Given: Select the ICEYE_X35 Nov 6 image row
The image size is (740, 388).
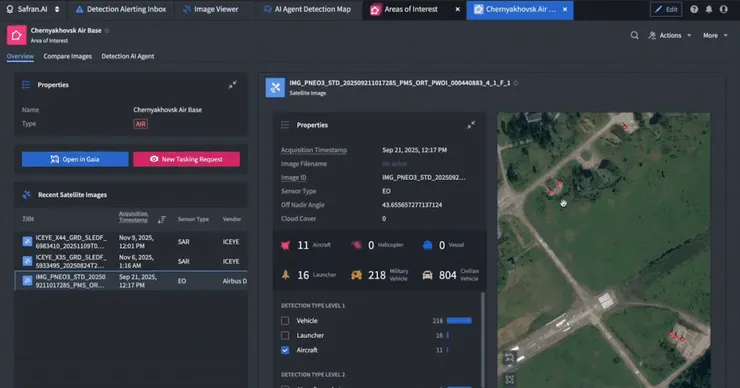Looking at the screenshot, I should pos(131,261).
